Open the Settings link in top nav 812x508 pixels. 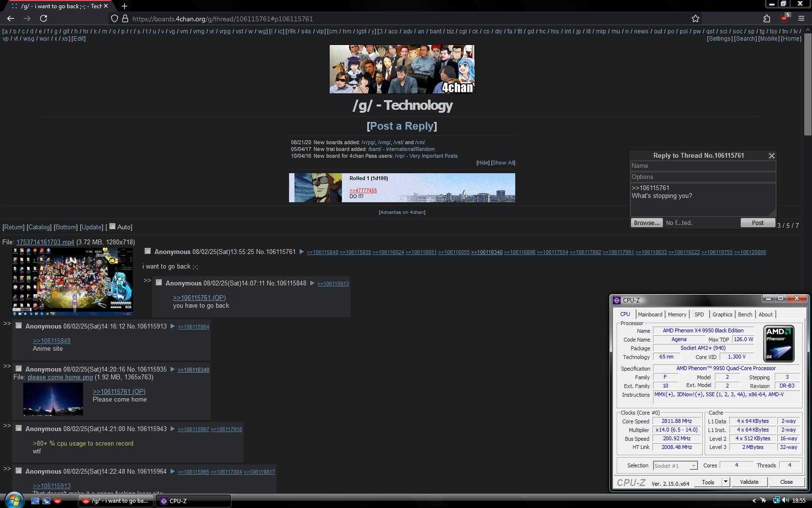[x=720, y=39]
